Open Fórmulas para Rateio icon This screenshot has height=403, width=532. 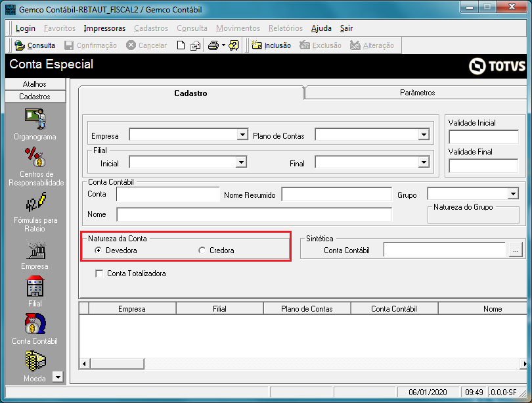click(x=35, y=202)
